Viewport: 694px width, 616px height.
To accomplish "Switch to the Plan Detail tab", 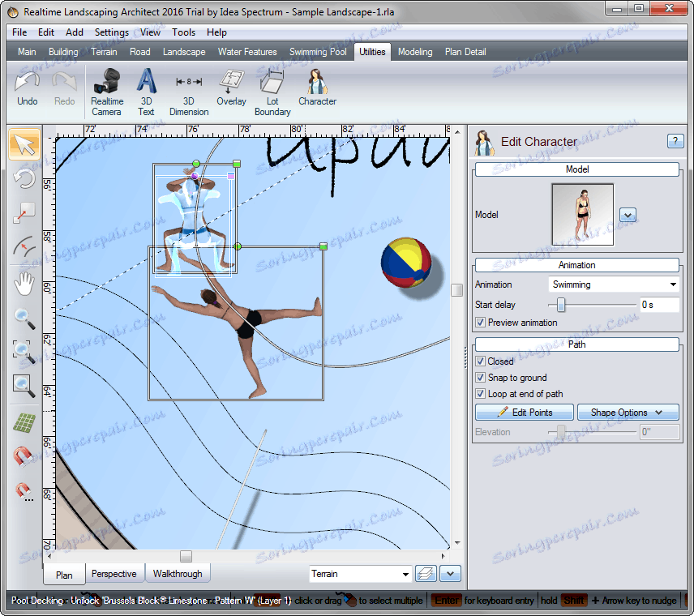I will click(x=465, y=52).
